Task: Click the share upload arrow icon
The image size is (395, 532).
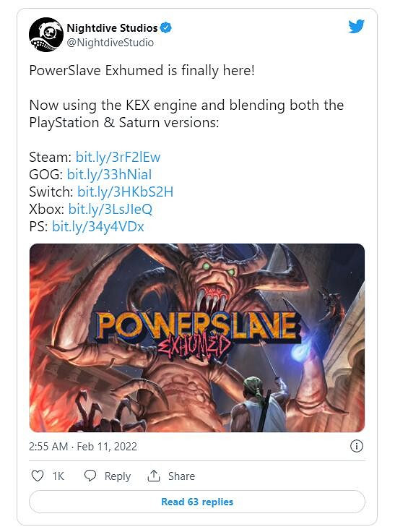Action: 154,476
